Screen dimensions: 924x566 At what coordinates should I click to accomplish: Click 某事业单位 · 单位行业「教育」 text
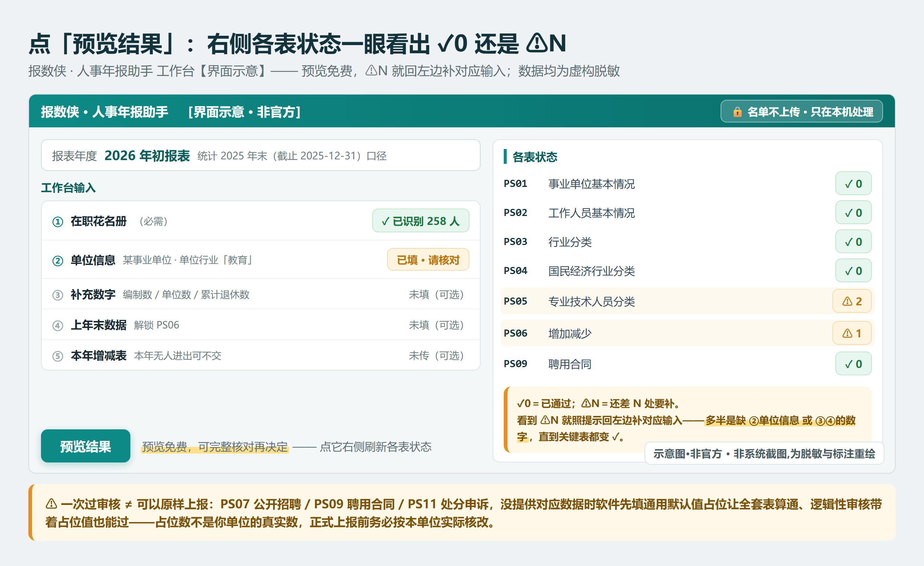(x=187, y=260)
